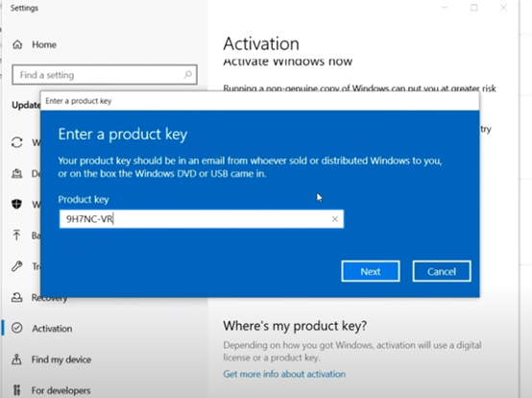This screenshot has height=398, width=532.
Task: Clear the product key with X icon
Action: tap(335, 219)
